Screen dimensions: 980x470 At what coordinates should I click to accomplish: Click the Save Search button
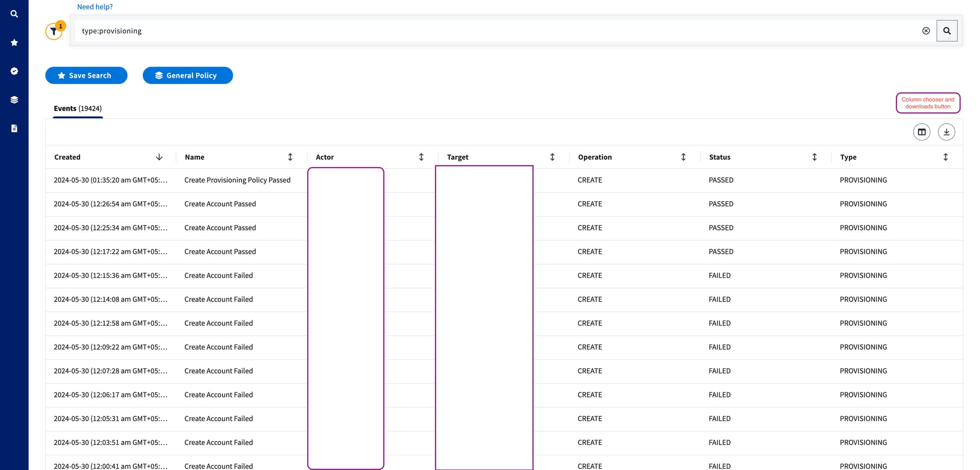[x=86, y=76]
